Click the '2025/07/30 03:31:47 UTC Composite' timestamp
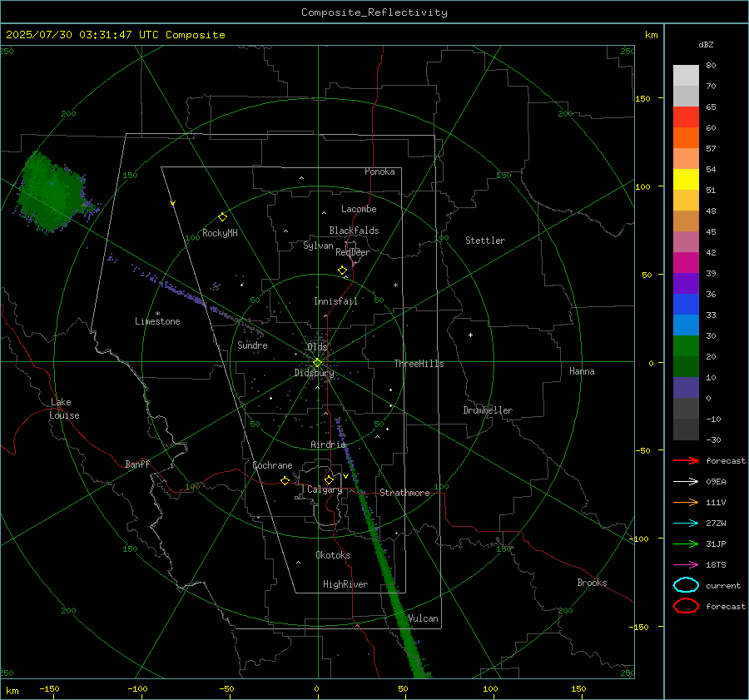This screenshot has height=700, width=749. pyautogui.click(x=115, y=35)
